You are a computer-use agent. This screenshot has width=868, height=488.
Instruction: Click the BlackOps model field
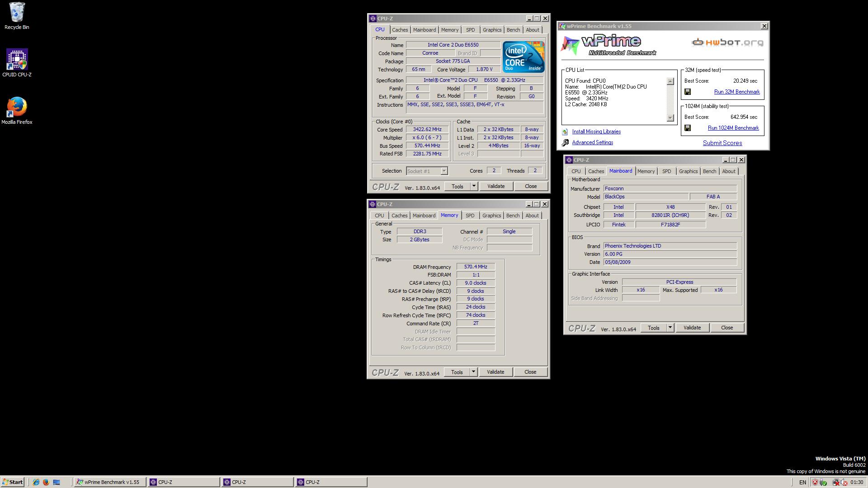pyautogui.click(x=646, y=197)
